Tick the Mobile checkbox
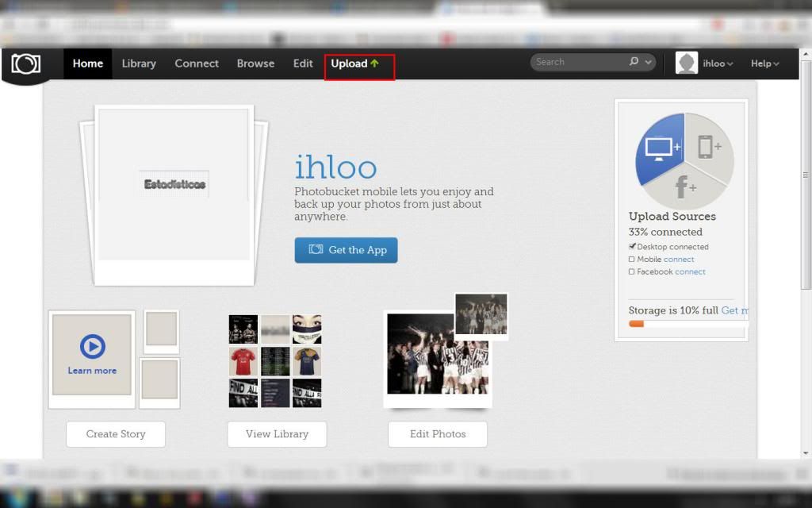 tap(631, 260)
